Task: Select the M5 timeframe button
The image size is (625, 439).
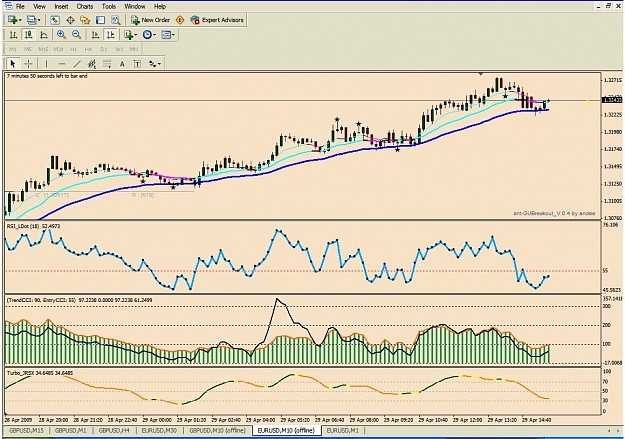Action: point(28,49)
